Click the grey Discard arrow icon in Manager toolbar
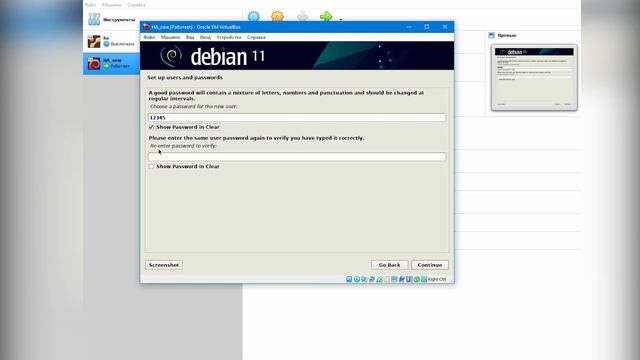 point(302,17)
